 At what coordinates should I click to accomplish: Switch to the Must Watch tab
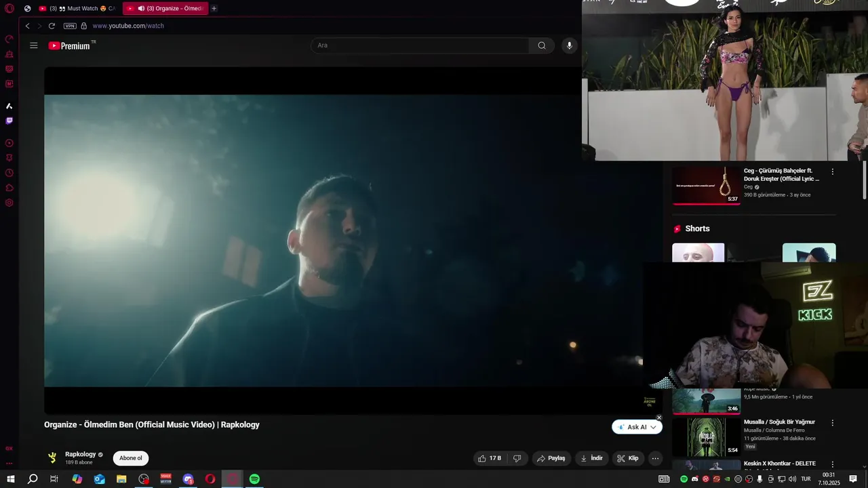pyautogui.click(x=77, y=9)
